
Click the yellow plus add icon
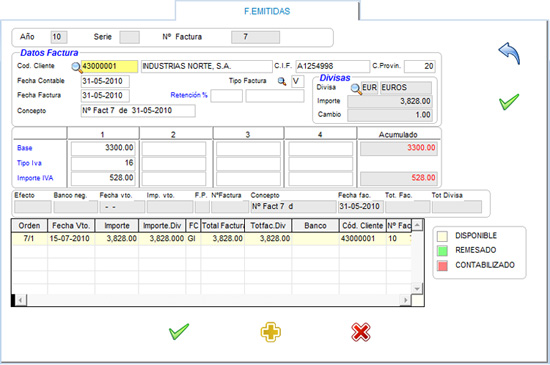[x=270, y=332]
